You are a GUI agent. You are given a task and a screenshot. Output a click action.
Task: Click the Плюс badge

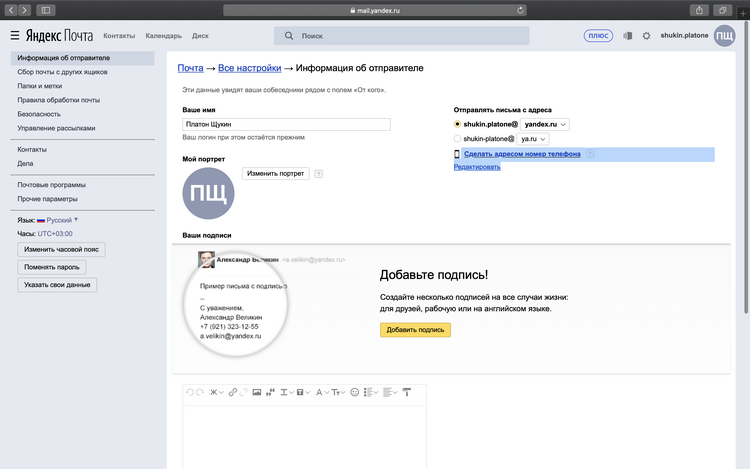click(598, 36)
